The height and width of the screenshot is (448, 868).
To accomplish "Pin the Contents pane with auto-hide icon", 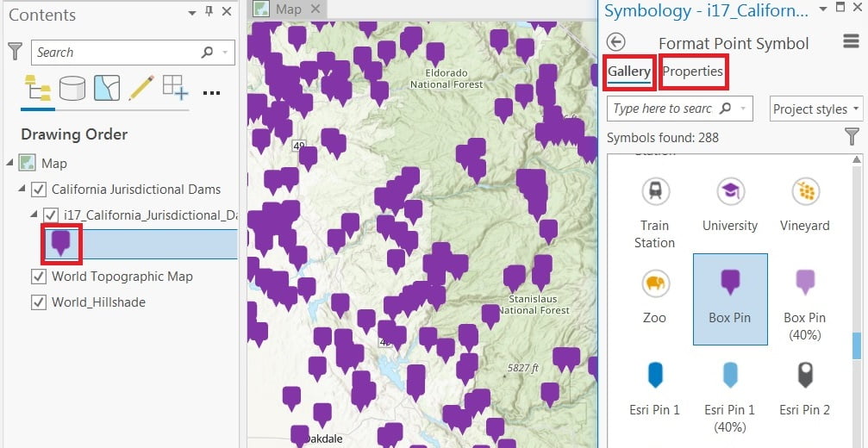I will pyautogui.click(x=209, y=11).
